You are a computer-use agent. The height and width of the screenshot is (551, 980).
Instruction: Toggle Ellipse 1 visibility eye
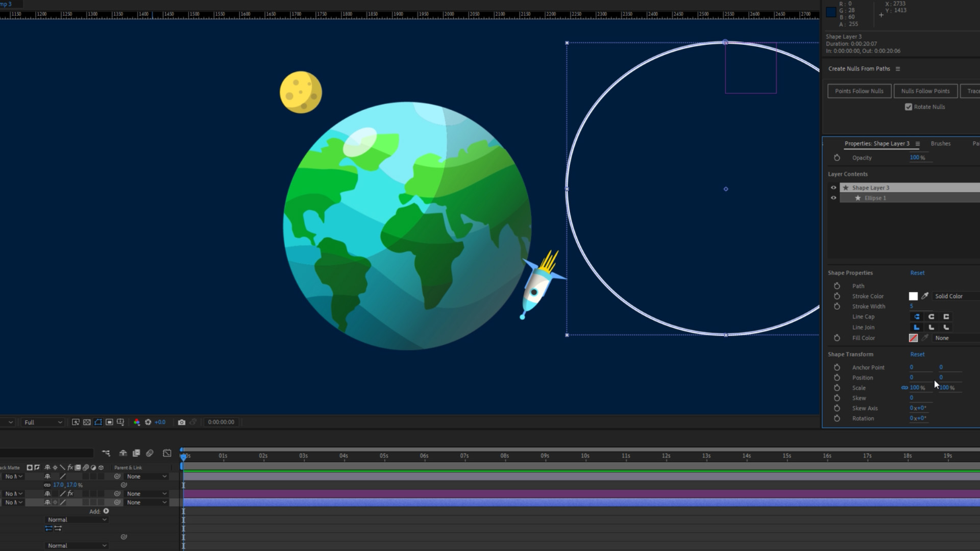(x=834, y=198)
